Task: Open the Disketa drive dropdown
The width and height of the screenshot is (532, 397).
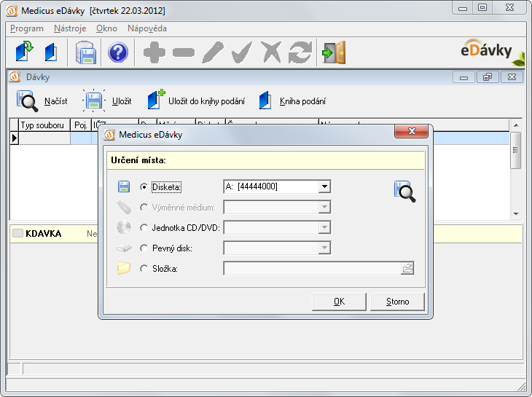Action: tap(324, 186)
